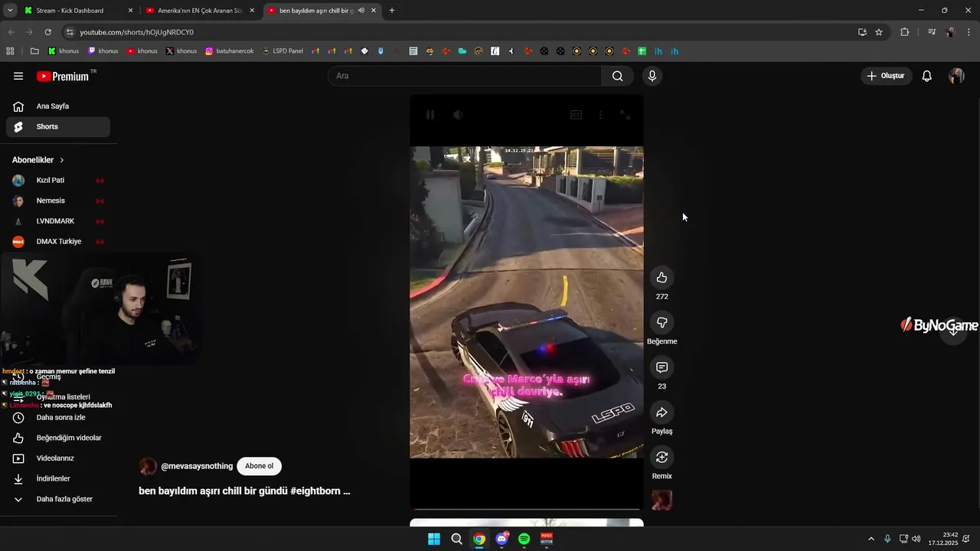Like the short with thumbs up
The image size is (980, 551).
click(661, 278)
